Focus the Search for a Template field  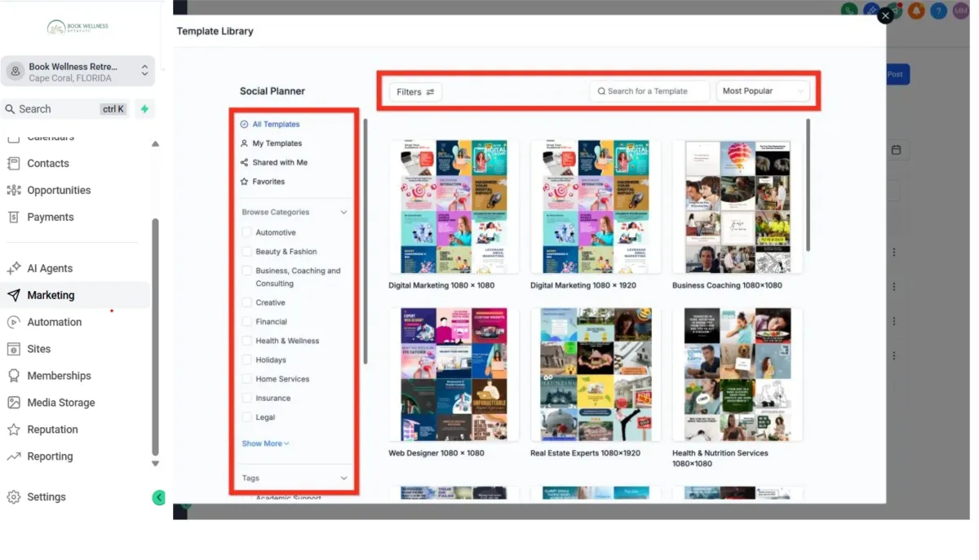[649, 91]
